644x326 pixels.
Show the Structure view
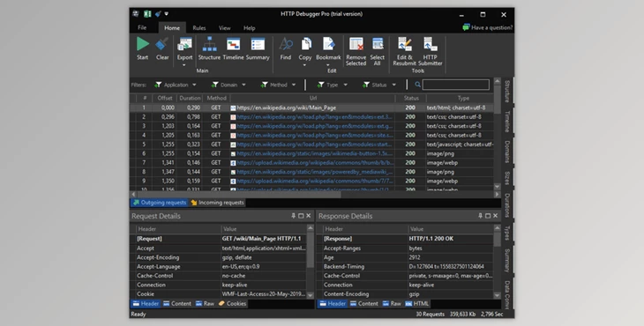point(209,48)
